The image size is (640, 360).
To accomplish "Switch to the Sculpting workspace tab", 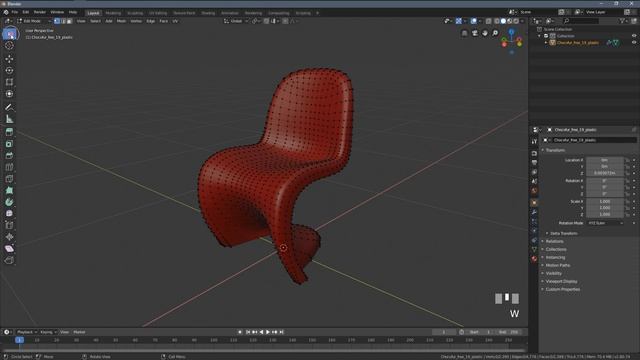I will (135, 13).
